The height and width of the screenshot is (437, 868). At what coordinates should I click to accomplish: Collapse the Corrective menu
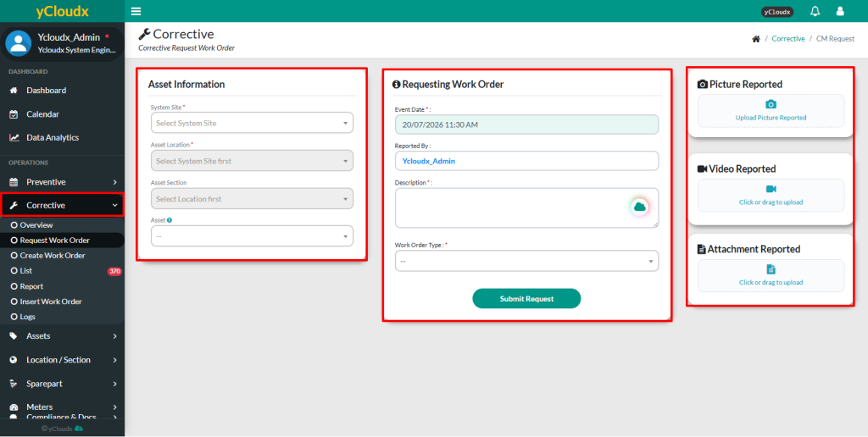(x=62, y=205)
